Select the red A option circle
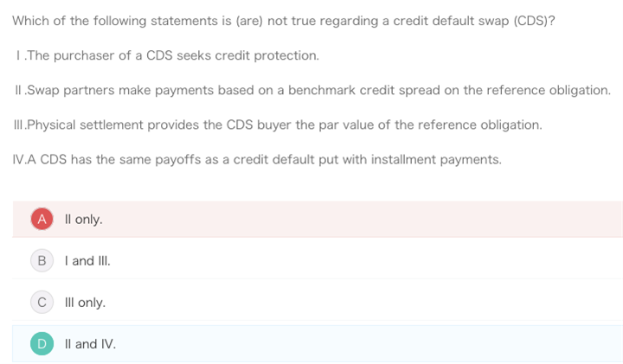 (42, 219)
